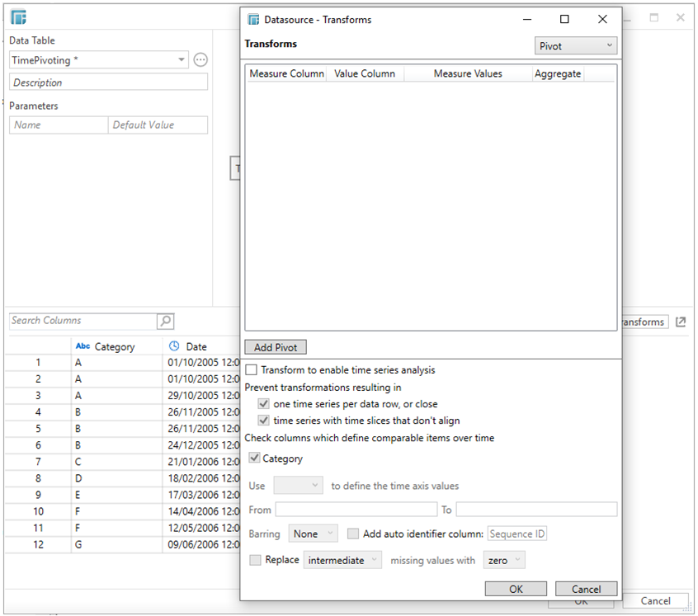
Task: Click the Date column header in preview
Action: [201, 346]
